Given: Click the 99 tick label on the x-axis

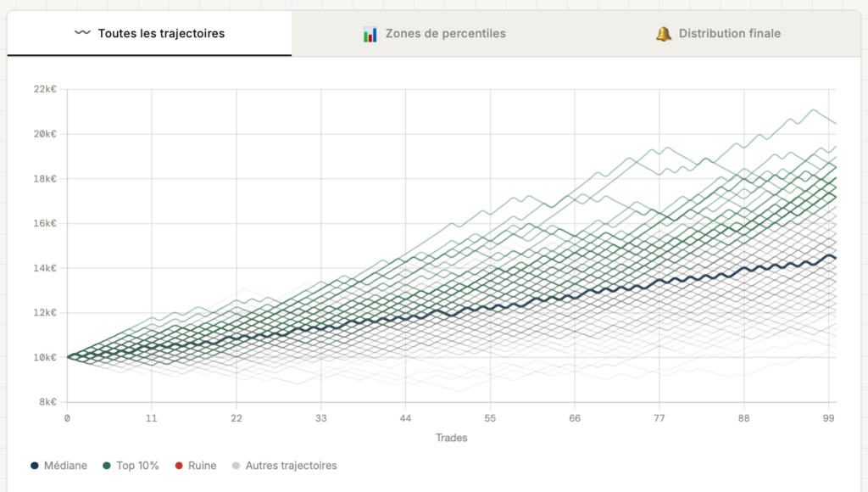Looking at the screenshot, I should coord(828,418).
